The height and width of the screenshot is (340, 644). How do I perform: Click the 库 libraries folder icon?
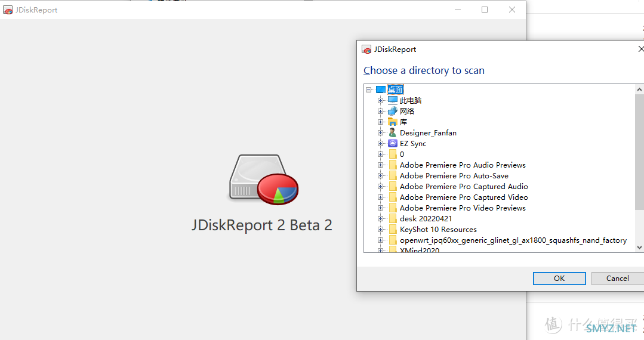[393, 122]
